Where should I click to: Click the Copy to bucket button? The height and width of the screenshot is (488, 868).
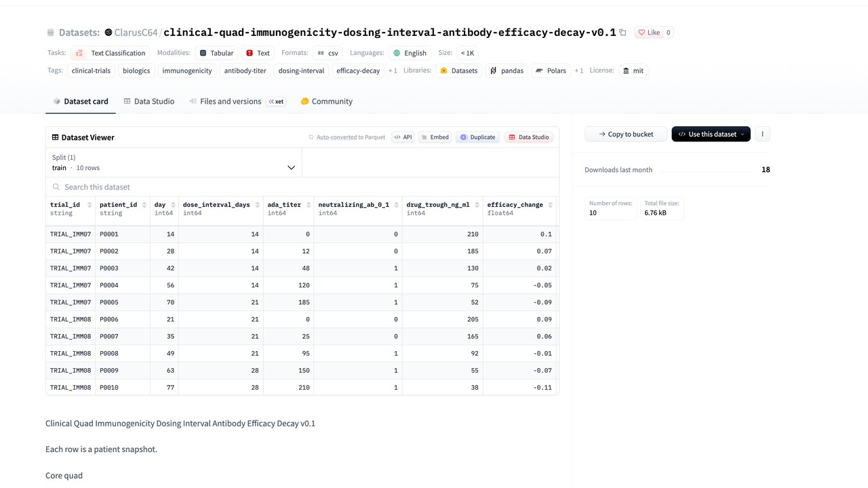pyautogui.click(x=626, y=134)
